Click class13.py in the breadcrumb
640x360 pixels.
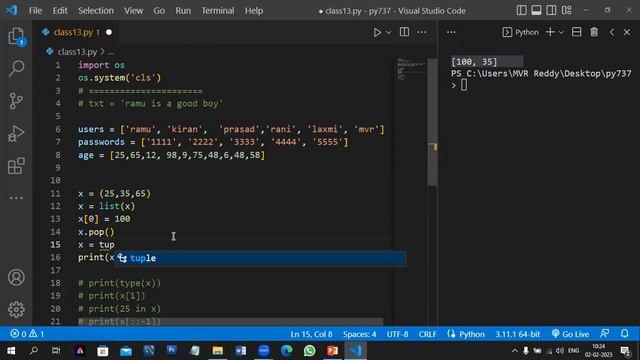pyautogui.click(x=77, y=52)
